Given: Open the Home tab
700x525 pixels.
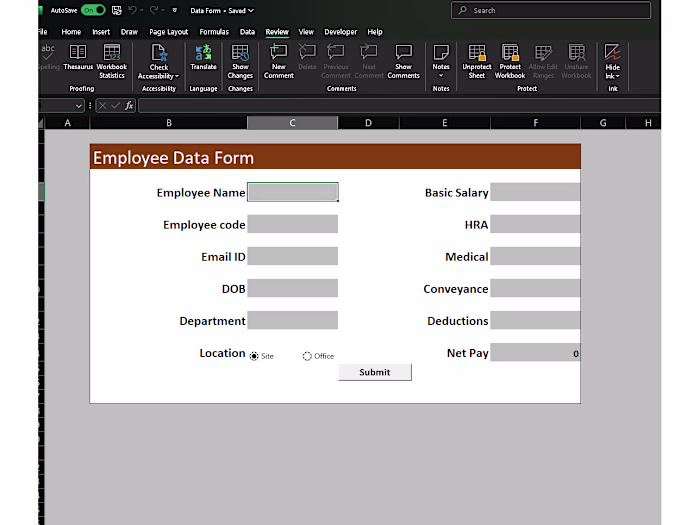Looking at the screenshot, I should point(71,32).
